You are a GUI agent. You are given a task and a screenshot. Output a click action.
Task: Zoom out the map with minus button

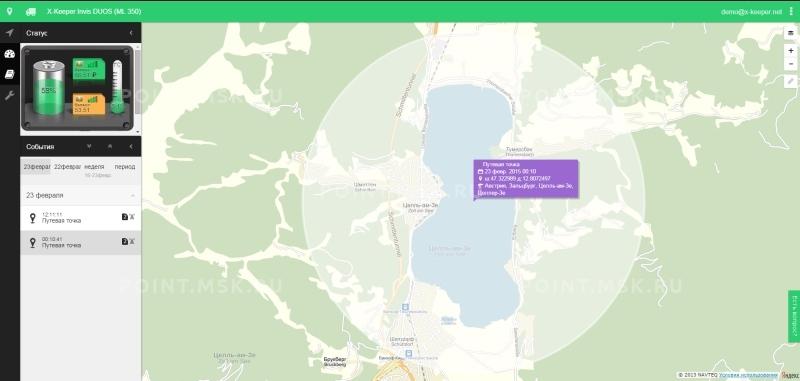click(791, 64)
